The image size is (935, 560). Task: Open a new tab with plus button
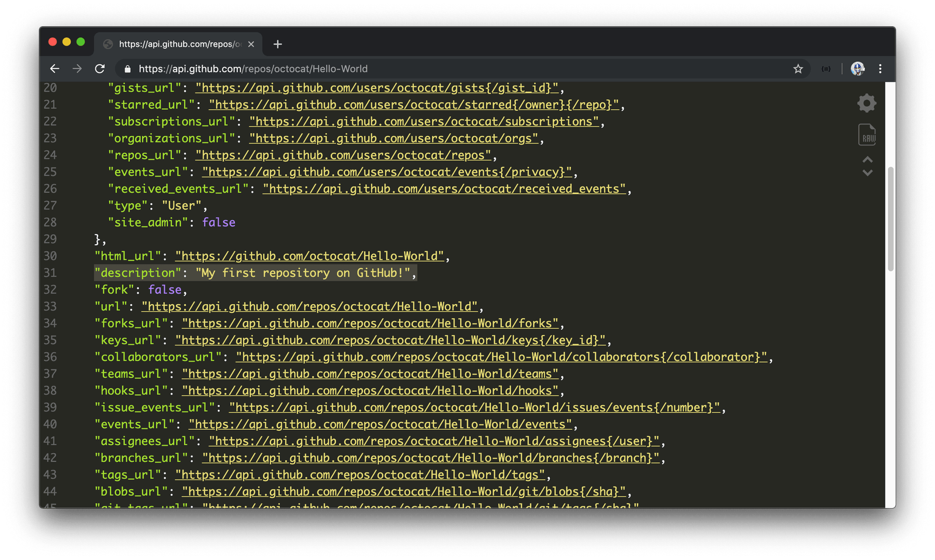(278, 44)
